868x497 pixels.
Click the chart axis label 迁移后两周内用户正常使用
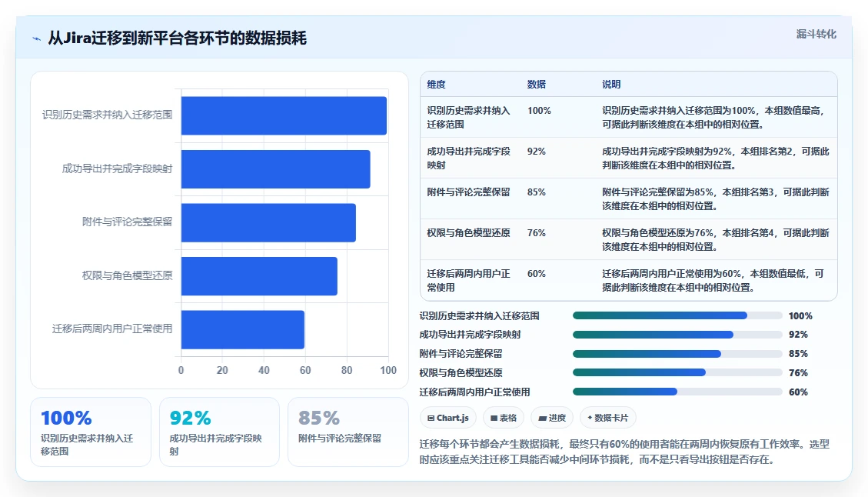(x=112, y=329)
